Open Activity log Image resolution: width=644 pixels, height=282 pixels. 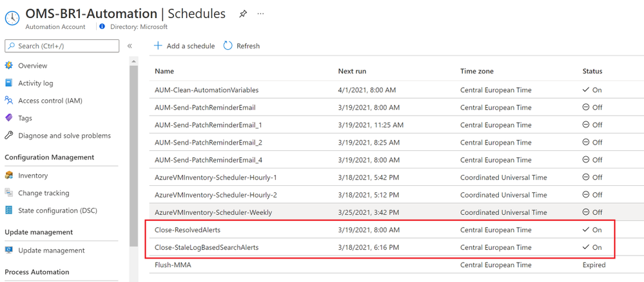pyautogui.click(x=35, y=83)
